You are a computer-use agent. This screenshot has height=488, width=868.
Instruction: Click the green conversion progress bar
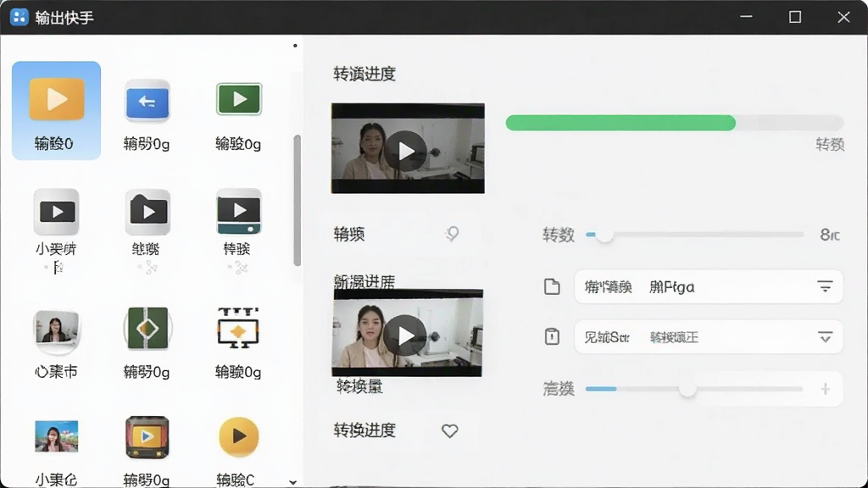click(x=620, y=123)
